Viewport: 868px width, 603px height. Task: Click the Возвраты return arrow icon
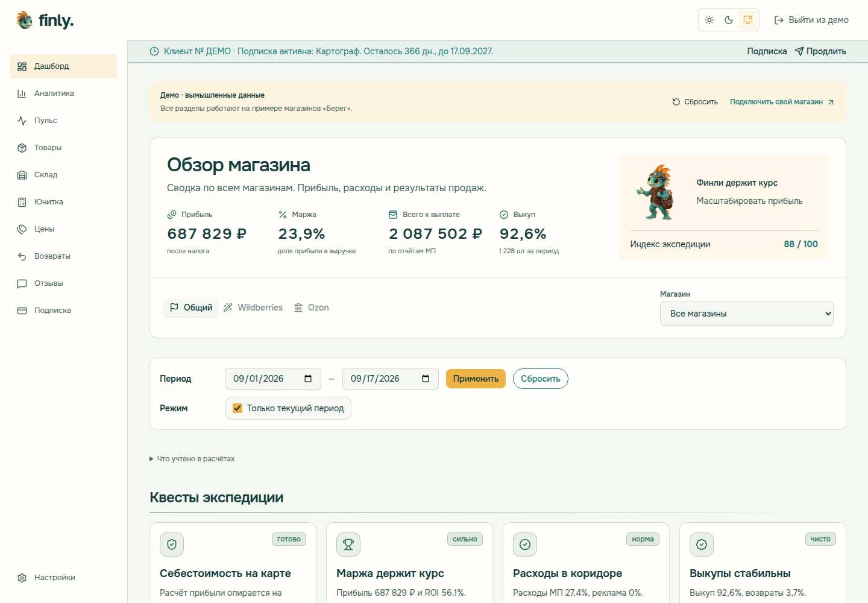click(22, 256)
